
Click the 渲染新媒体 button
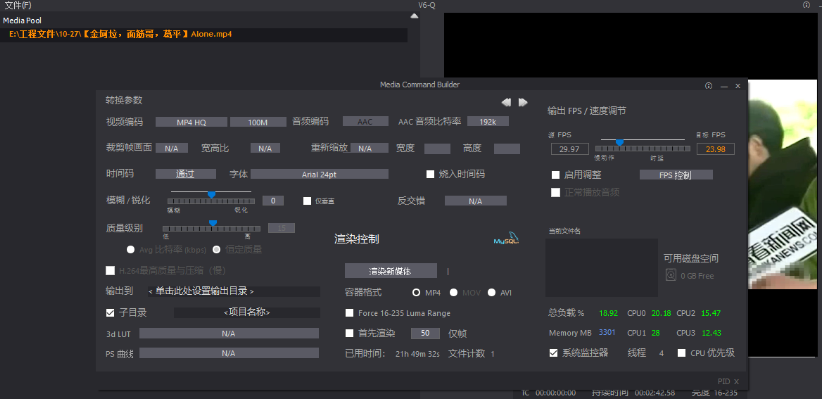tap(391, 271)
